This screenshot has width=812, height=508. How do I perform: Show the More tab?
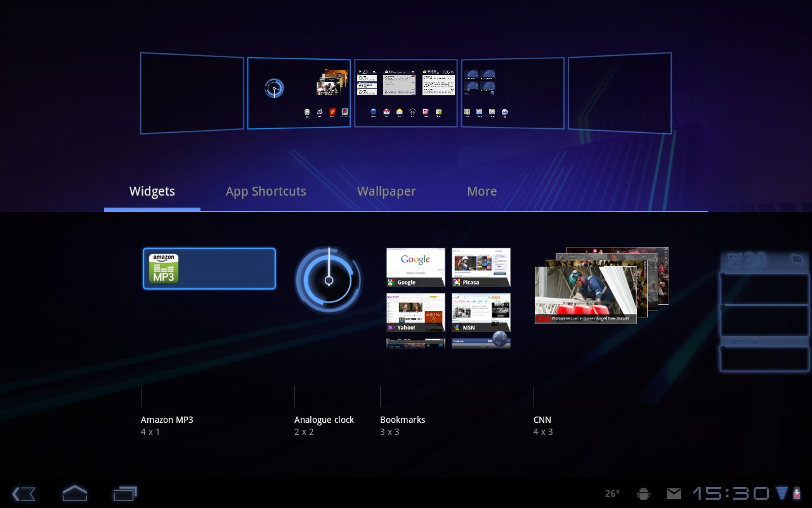coord(482,191)
